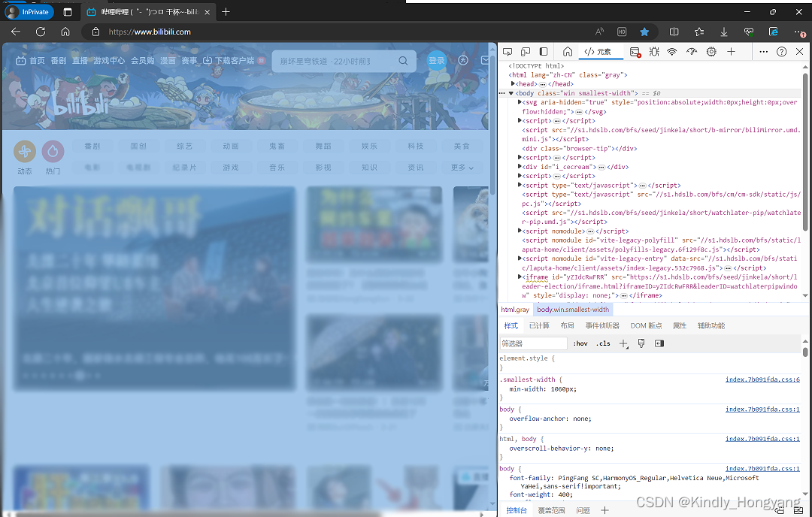This screenshot has height=517, width=812.
Task: Click the 筛选器 styles filter field
Action: click(533, 343)
